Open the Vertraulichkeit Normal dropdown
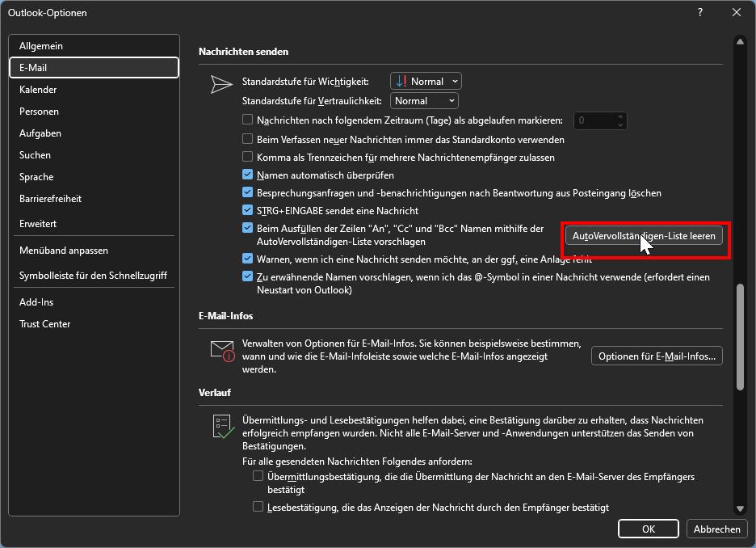 pos(425,101)
